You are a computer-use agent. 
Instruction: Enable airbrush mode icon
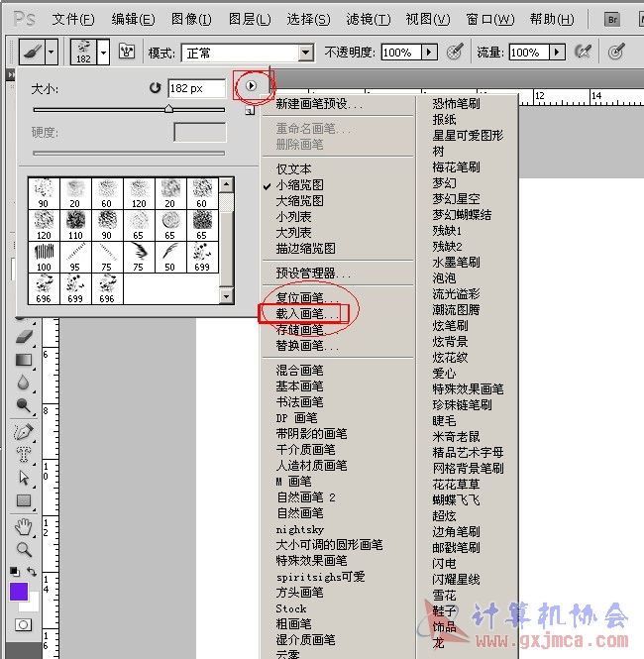pos(584,52)
